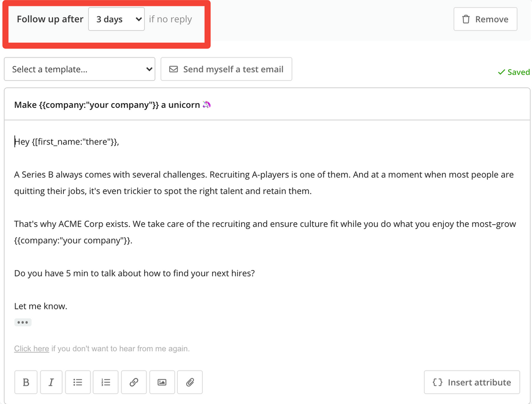Open the follow-up delay dropdown showing 3 days
Viewport: 532px width, 404px height.
click(x=117, y=19)
